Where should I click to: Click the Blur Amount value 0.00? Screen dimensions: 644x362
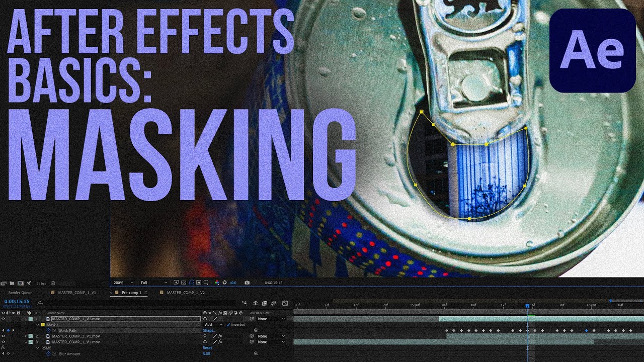[206, 353]
